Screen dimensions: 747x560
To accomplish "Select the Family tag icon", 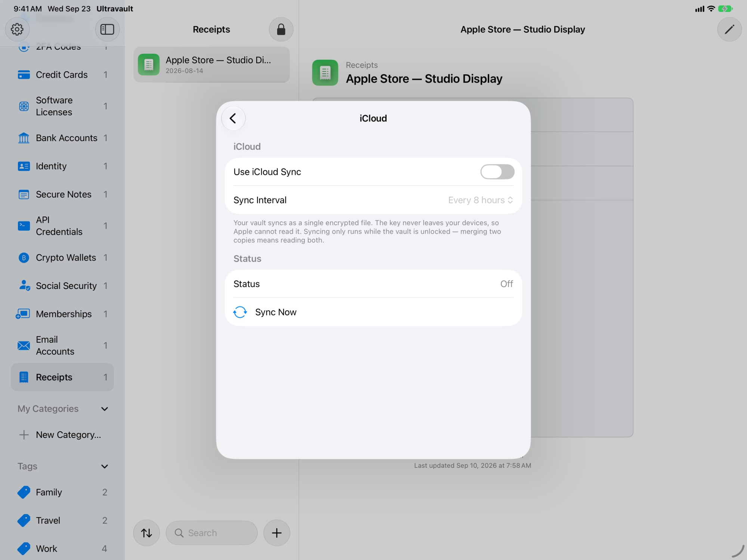I will [x=24, y=492].
